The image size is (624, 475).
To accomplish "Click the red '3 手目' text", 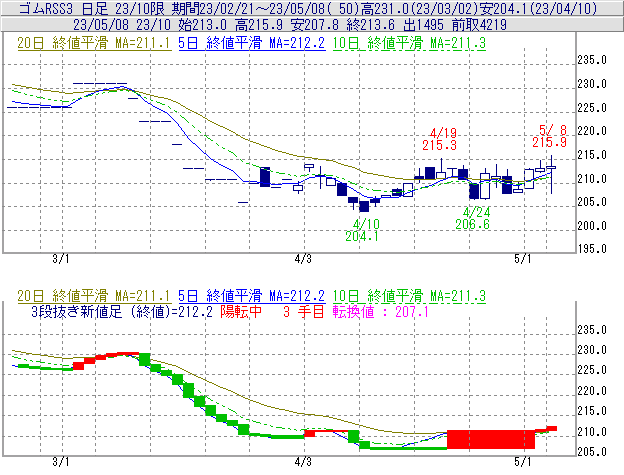I will [304, 311].
